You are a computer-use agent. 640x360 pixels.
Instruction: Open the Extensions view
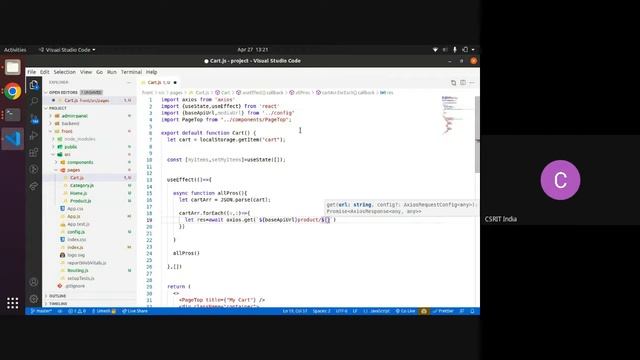(x=34, y=152)
